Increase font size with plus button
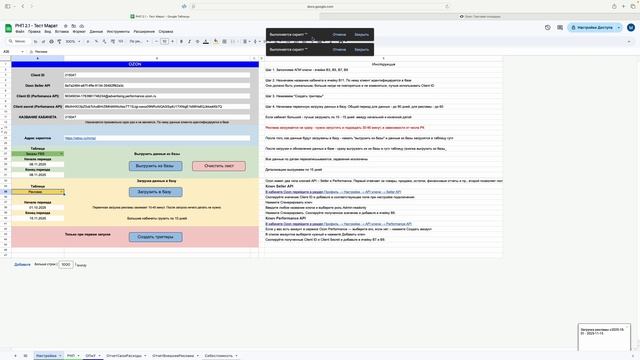640x360 pixels. point(172,41)
